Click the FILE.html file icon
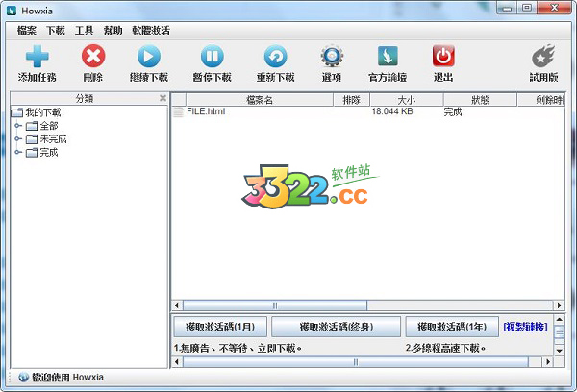The height and width of the screenshot is (392, 577). pos(178,111)
